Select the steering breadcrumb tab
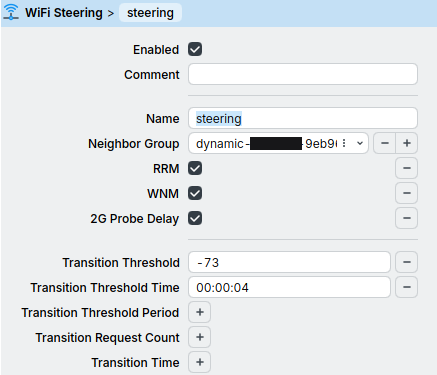The height and width of the screenshot is (375, 437). coord(150,13)
